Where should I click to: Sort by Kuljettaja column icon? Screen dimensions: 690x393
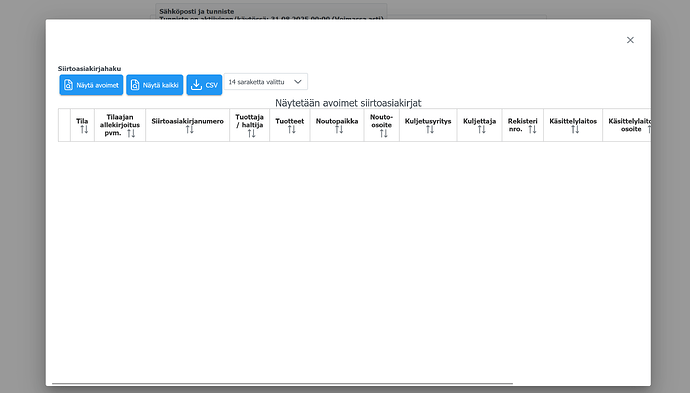click(481, 129)
